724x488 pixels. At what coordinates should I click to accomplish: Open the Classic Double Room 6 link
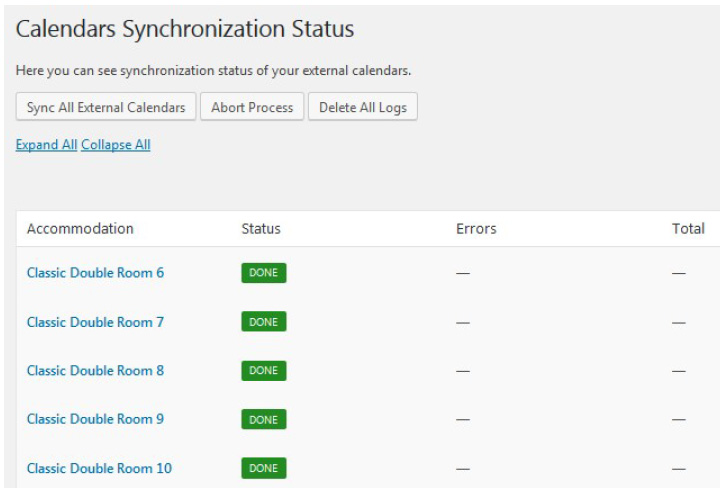pos(95,273)
